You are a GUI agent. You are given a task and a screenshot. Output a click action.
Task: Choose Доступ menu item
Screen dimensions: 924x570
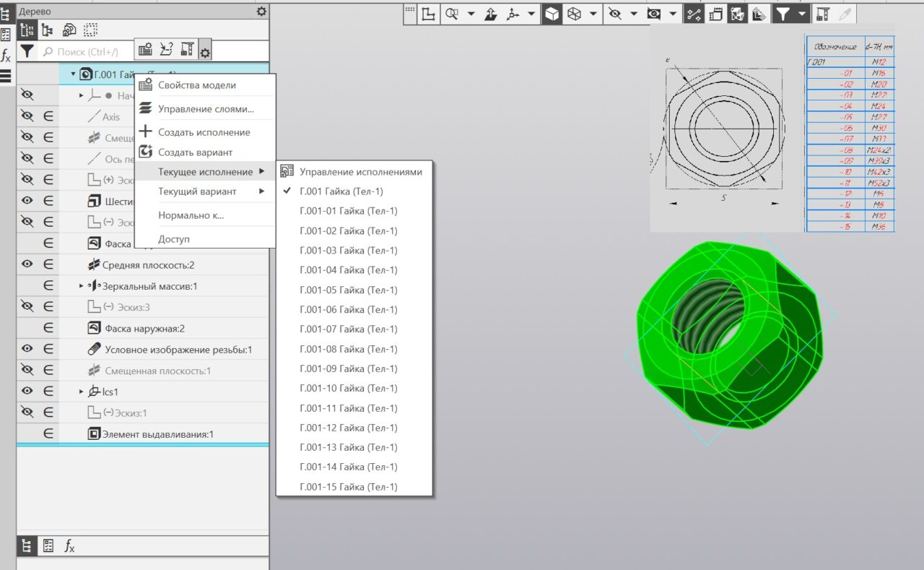coord(205,239)
